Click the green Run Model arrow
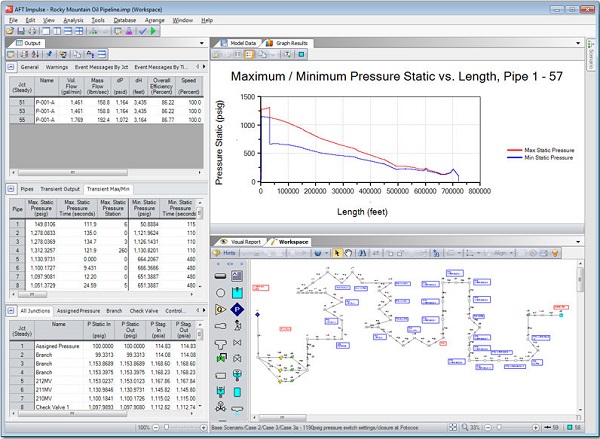The image size is (600, 439). point(154,31)
